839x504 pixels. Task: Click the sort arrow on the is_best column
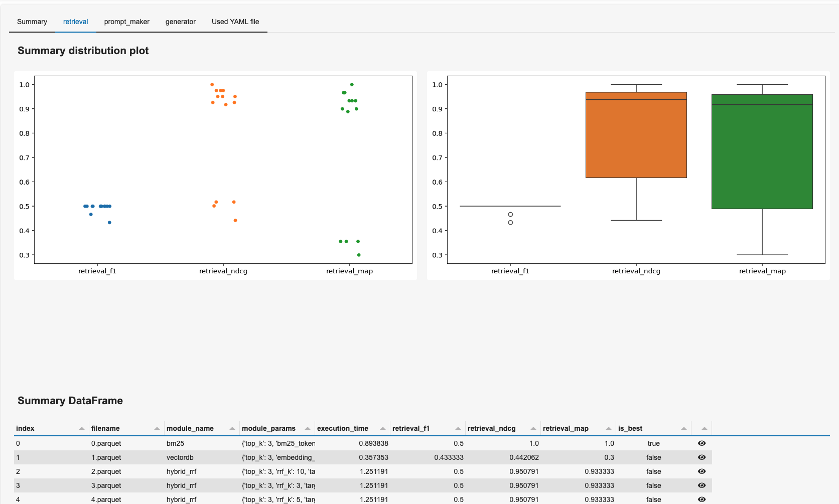683,428
